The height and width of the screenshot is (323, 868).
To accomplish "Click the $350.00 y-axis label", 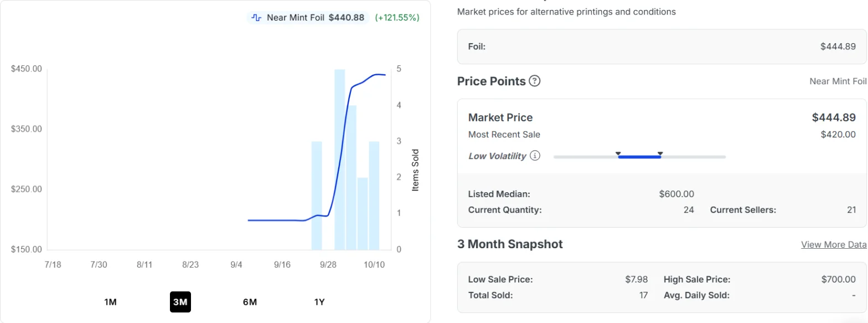I will pyautogui.click(x=27, y=129).
